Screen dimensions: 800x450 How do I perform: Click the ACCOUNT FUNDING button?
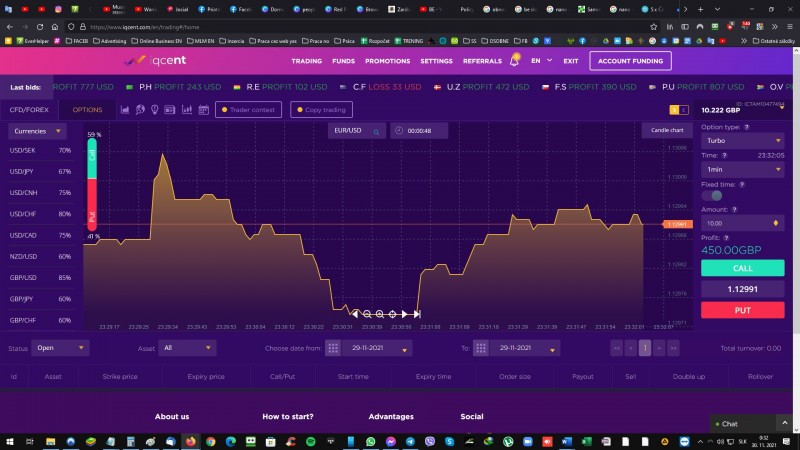[630, 61]
